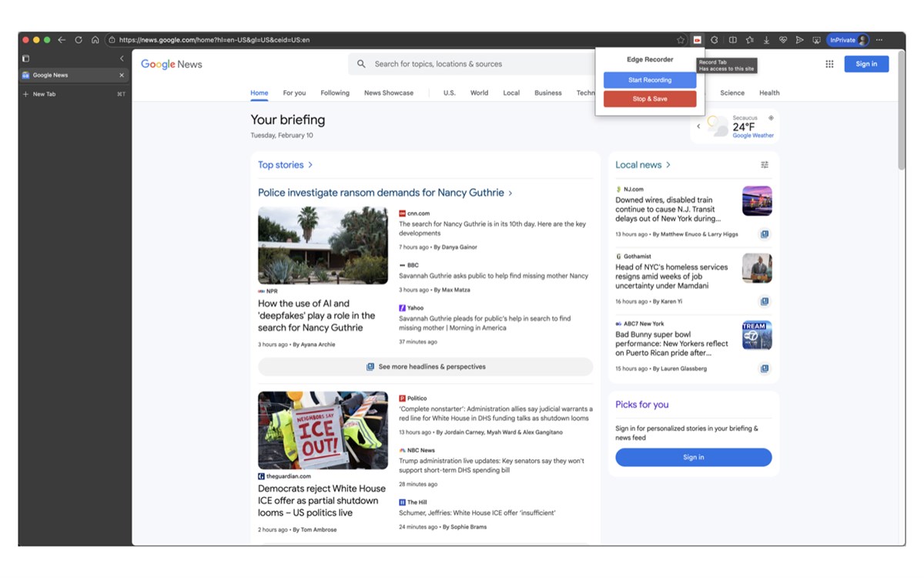Image resolution: width=924 pixels, height=578 pixels.
Task: Focus the search topics input field
Action: click(477, 64)
